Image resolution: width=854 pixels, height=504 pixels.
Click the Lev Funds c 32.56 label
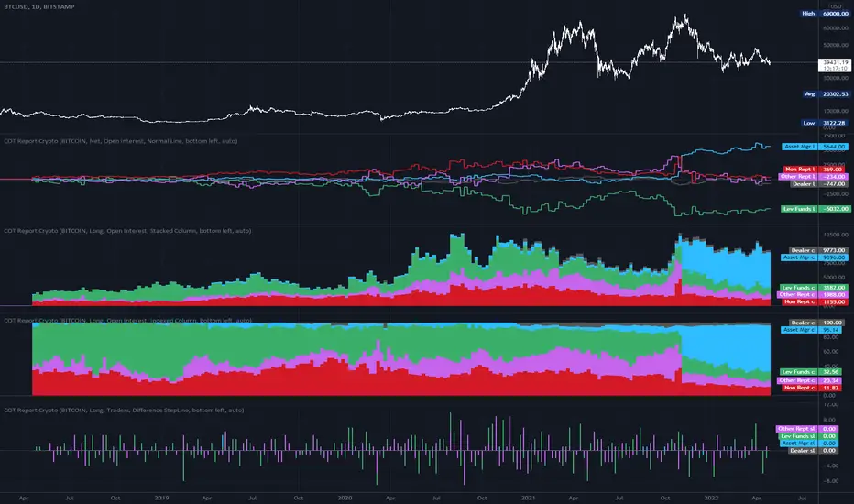[x=812, y=372]
